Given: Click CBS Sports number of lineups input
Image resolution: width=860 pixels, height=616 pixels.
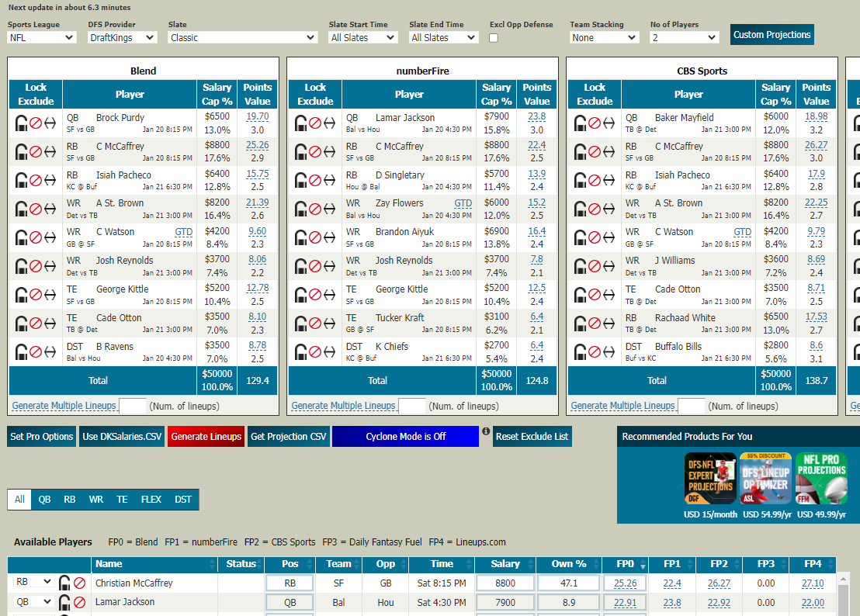Looking at the screenshot, I should (x=691, y=406).
